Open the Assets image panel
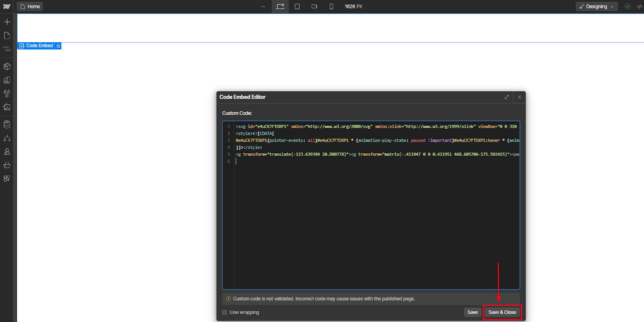 click(x=7, y=107)
